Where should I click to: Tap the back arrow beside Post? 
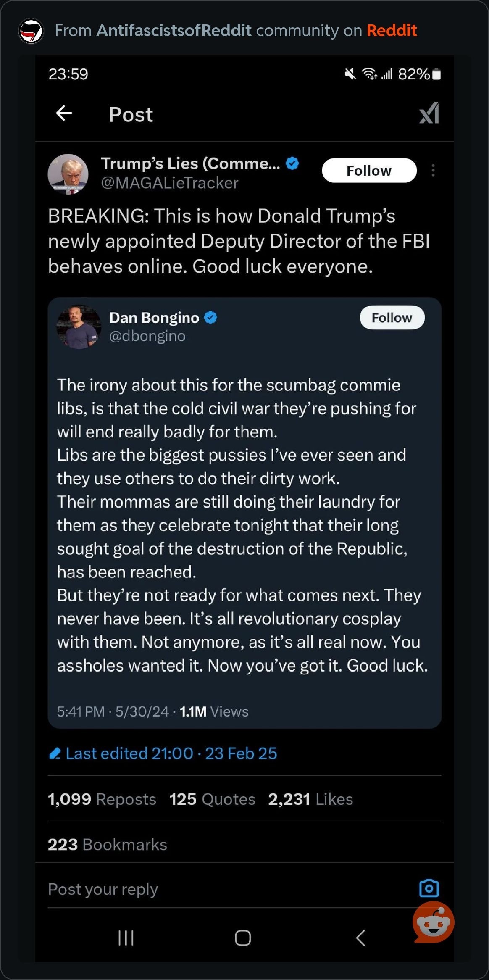[x=64, y=113]
